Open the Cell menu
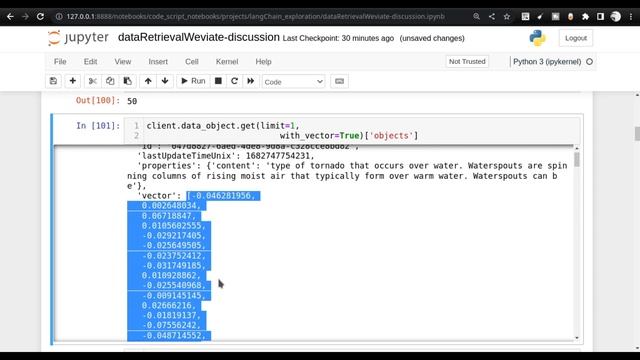This screenshot has height=360, width=640. pos(191,62)
